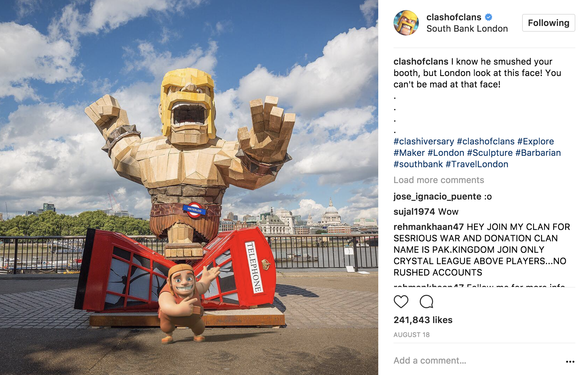Toggle the Following button
The height and width of the screenshot is (375, 588).
[548, 23]
